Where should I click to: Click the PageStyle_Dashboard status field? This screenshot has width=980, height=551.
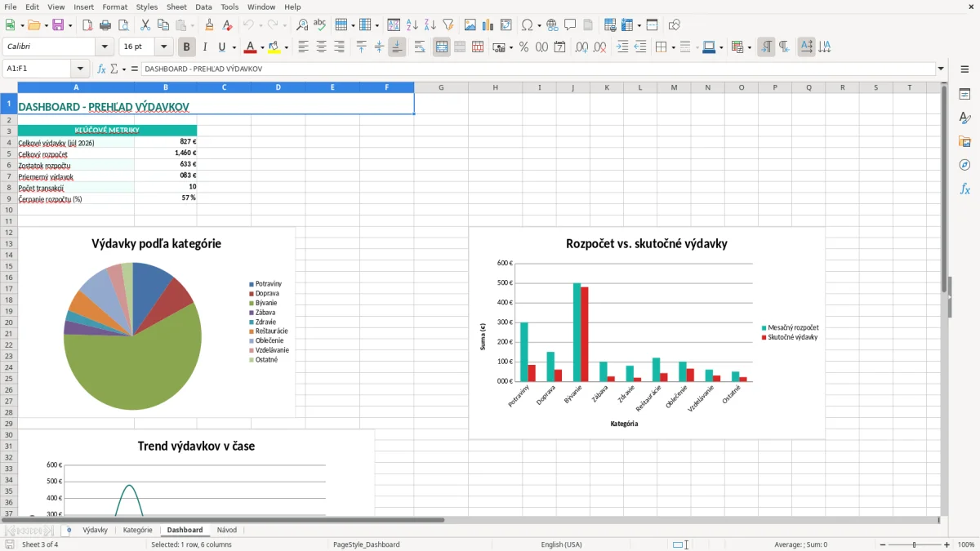(367, 544)
